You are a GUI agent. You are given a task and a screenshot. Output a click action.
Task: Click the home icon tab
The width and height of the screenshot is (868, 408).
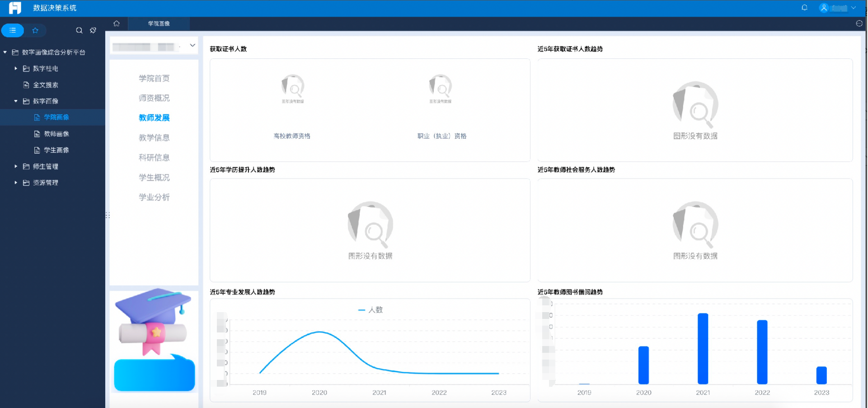tap(117, 24)
